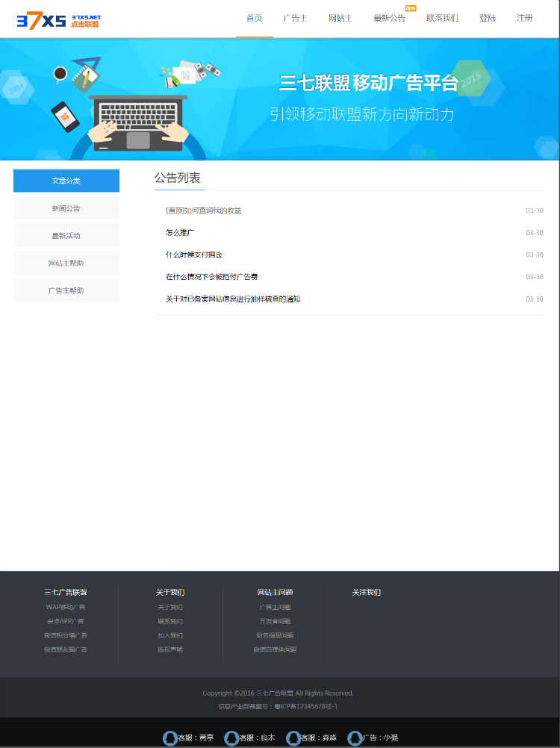Image resolution: width=560 pixels, height=748 pixels.
Task: Open article 关于对已备案网站信息进行抽样核查的通知
Action: click(233, 299)
